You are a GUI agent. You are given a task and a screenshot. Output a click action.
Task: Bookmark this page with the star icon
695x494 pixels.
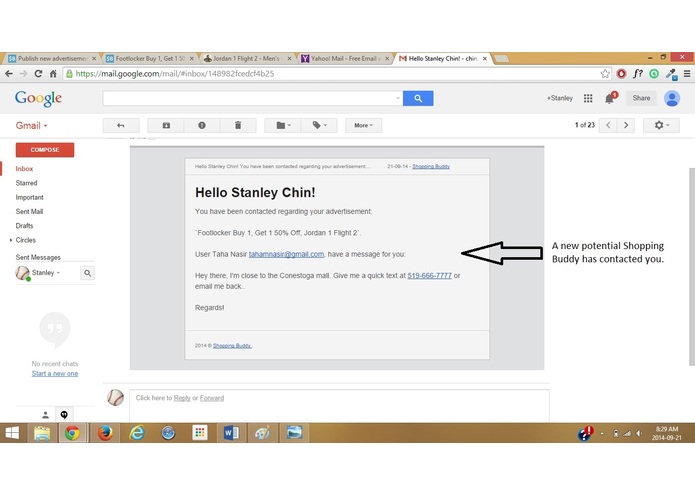click(605, 74)
